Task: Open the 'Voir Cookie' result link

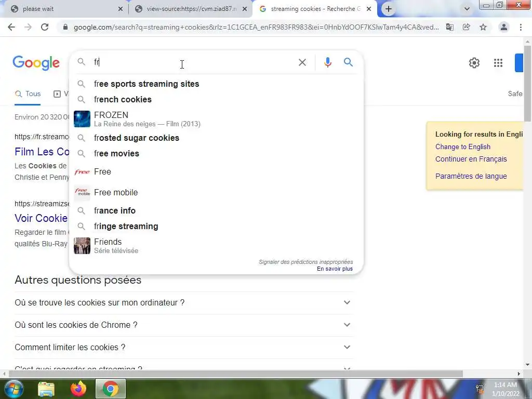Action: click(41, 218)
